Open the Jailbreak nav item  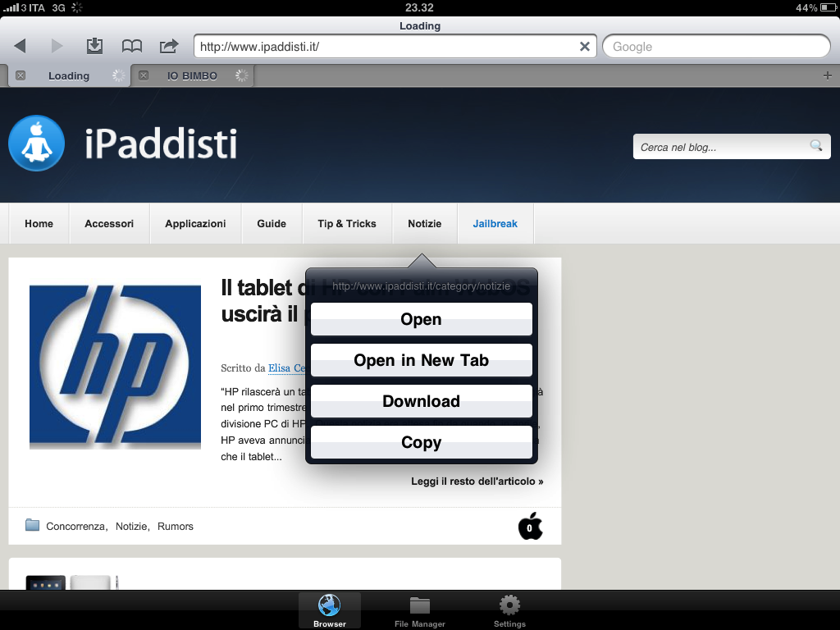495,223
